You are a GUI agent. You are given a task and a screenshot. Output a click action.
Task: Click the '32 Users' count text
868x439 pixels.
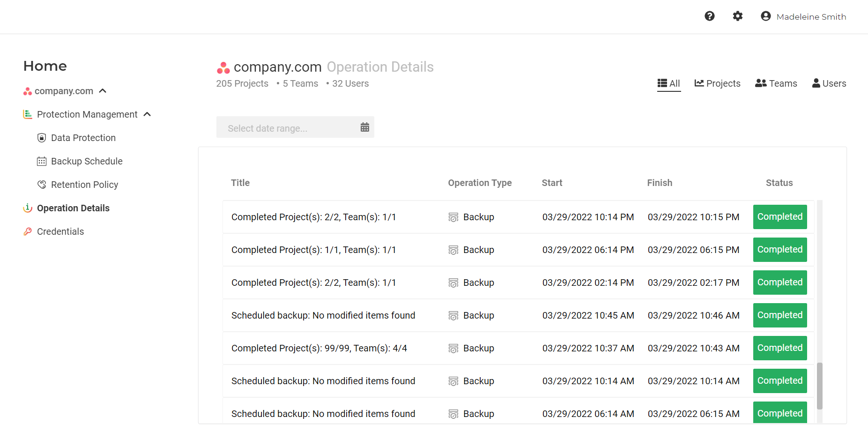[350, 83]
